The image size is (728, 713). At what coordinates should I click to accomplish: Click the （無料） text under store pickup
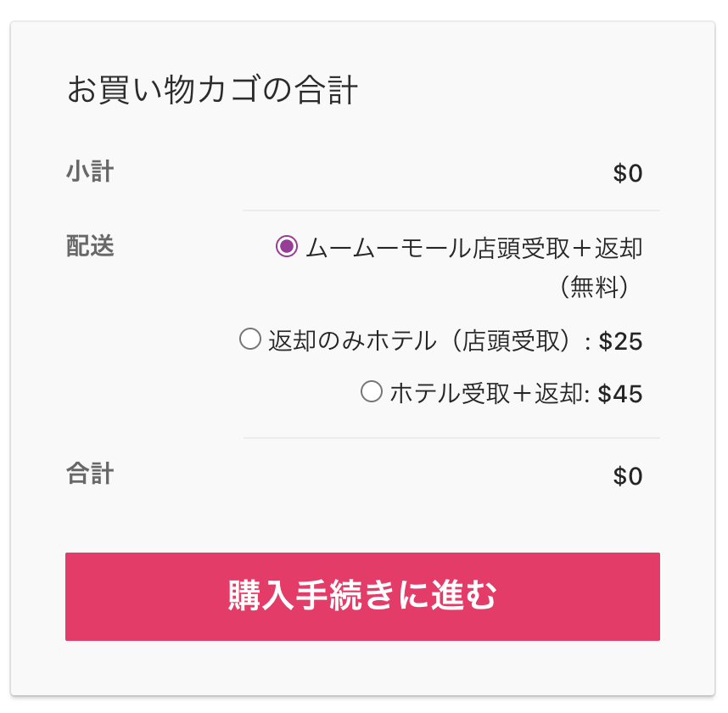coord(595,289)
